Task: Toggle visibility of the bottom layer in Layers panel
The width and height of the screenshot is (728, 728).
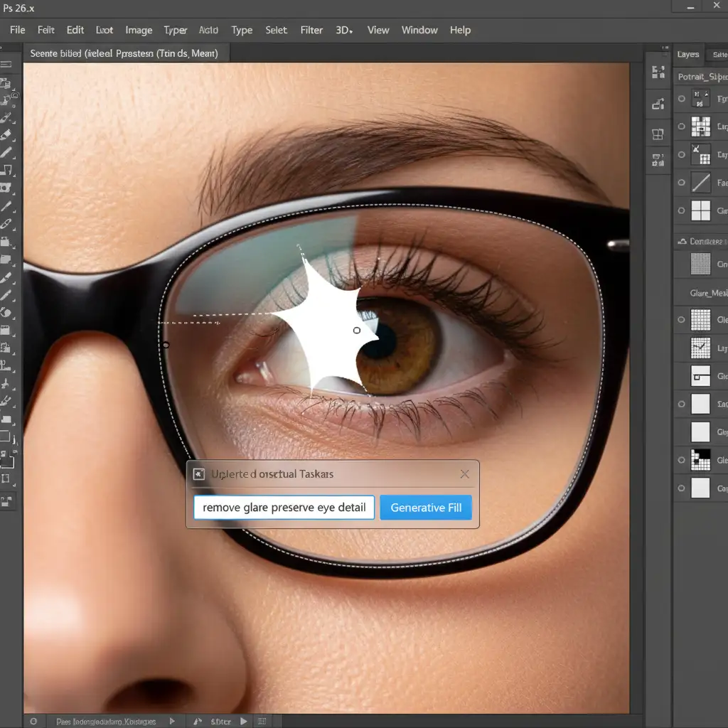Action: [x=682, y=488]
